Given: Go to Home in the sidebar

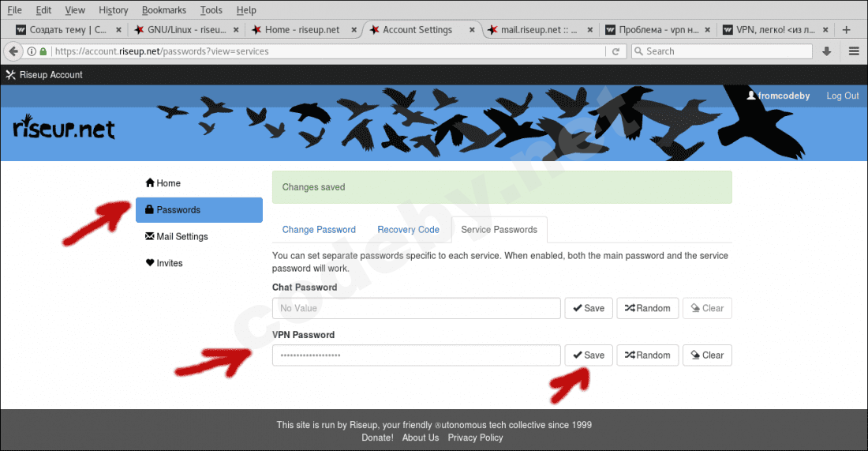Looking at the screenshot, I should [200, 182].
